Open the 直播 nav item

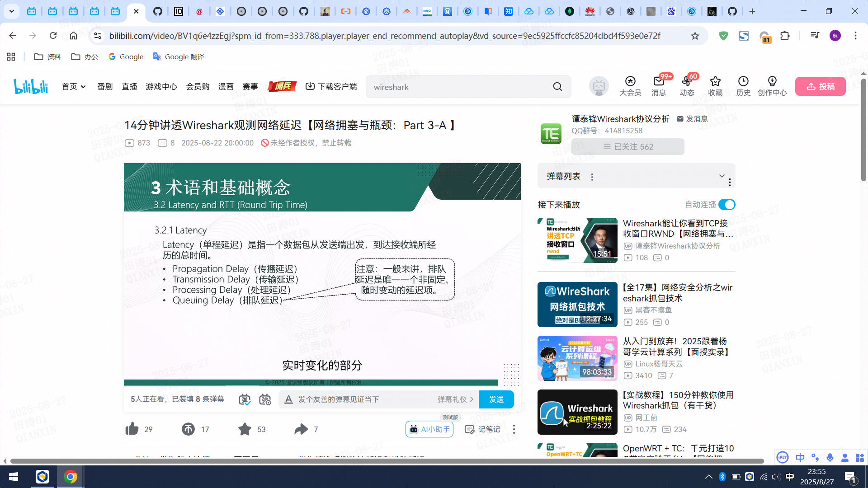click(129, 87)
